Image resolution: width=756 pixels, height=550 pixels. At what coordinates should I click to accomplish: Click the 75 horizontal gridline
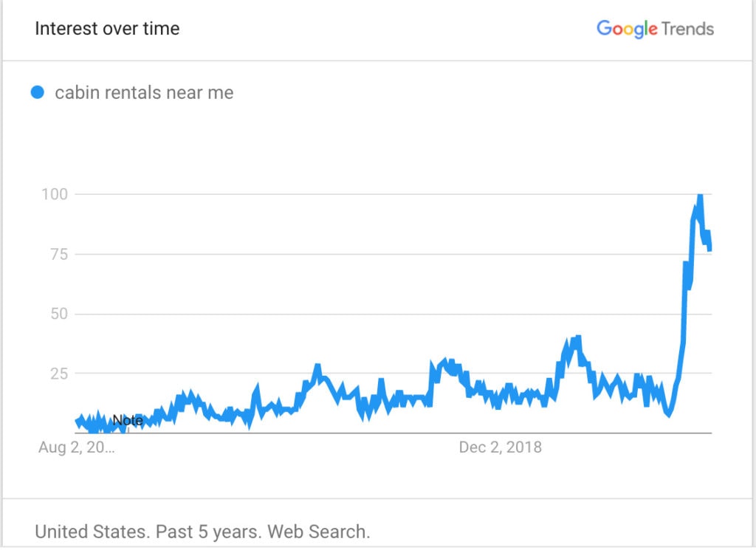click(393, 254)
